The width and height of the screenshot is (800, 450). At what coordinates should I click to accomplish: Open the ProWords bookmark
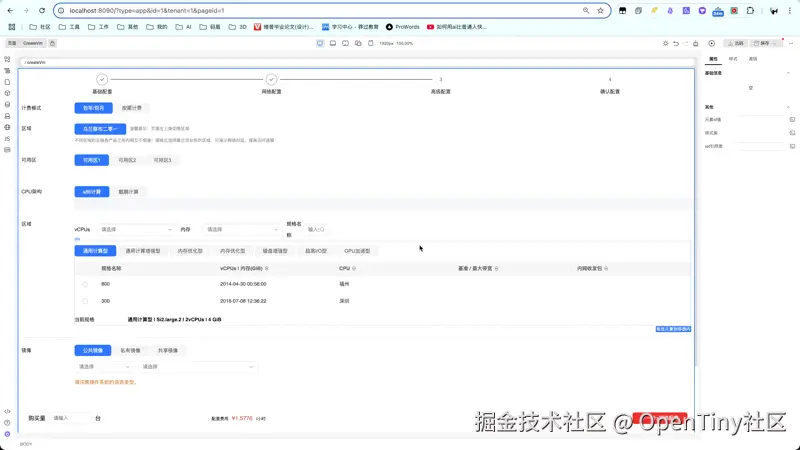(403, 27)
